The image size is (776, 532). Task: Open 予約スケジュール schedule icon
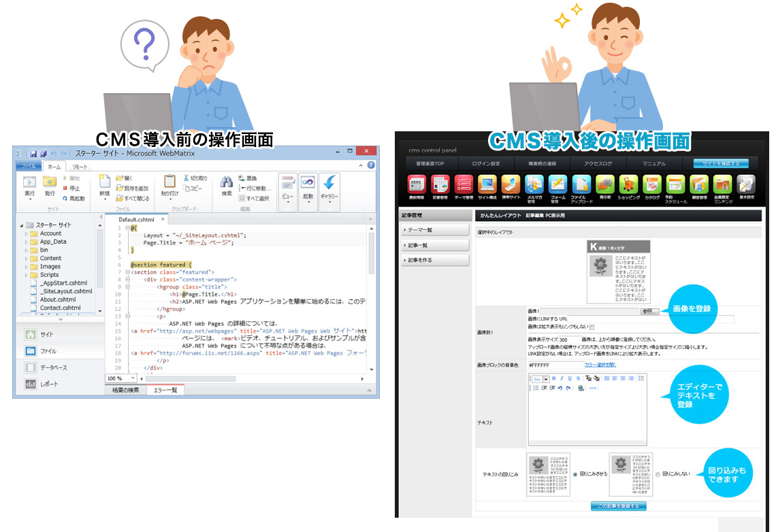(x=675, y=184)
